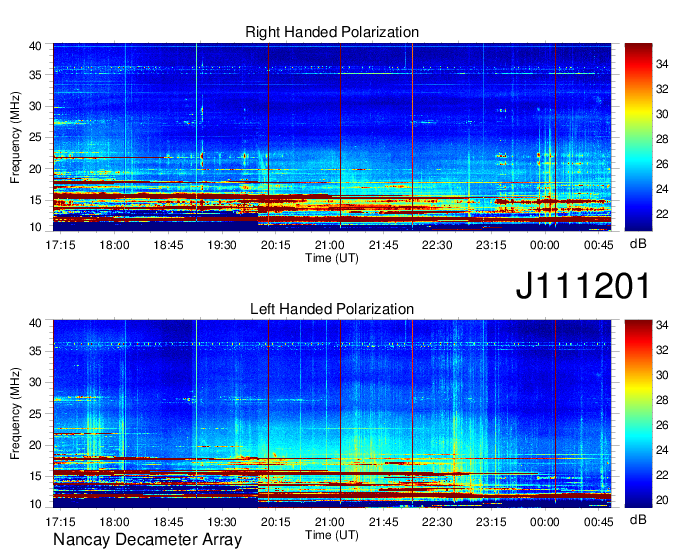Viewport: 680px width, 552px height.
Task: Click the 34 dB label on upper colorbar
Action: pos(662,65)
